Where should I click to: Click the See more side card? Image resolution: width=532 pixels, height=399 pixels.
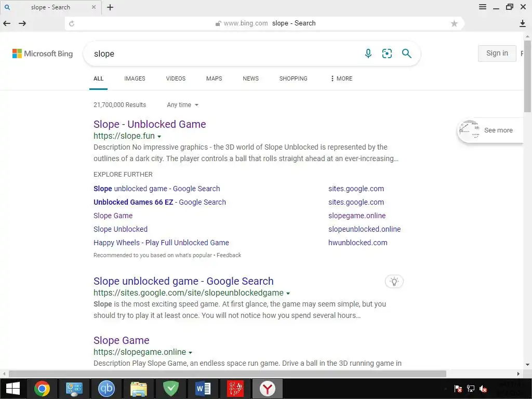point(490,130)
